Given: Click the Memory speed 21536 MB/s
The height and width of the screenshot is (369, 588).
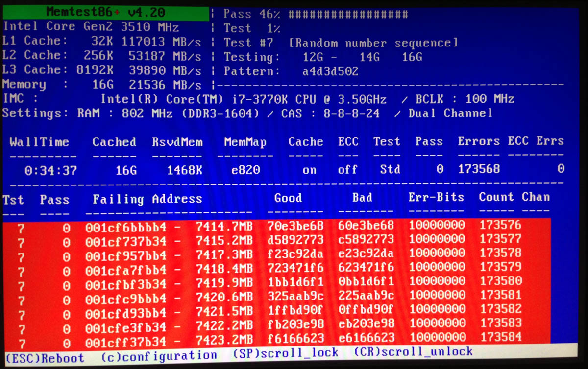Looking at the screenshot, I should click(165, 86).
